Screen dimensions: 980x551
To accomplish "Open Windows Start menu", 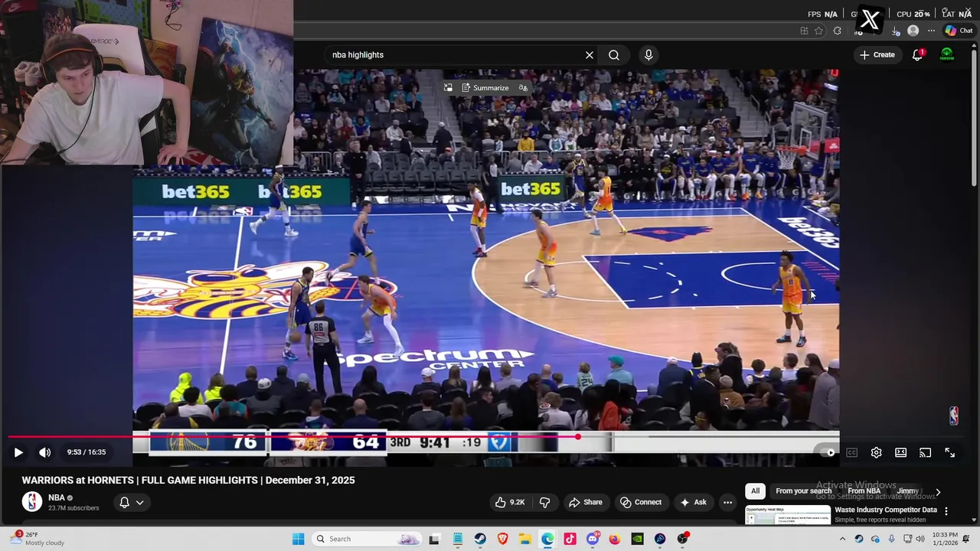I will tap(298, 539).
